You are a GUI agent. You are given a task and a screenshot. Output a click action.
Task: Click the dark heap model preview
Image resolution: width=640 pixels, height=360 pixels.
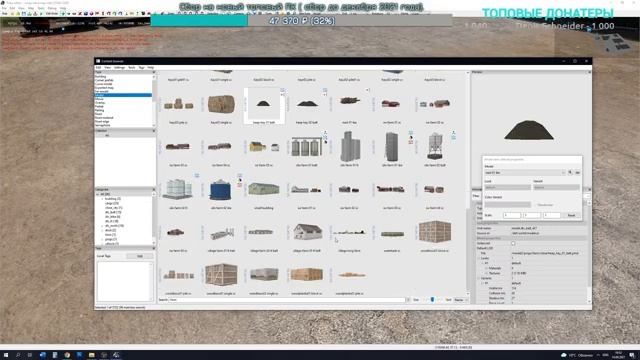tap(529, 130)
